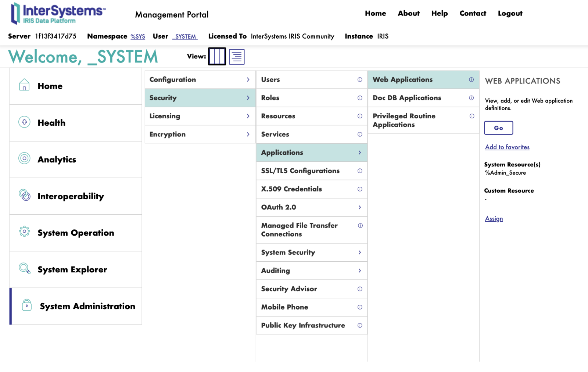Click the Assign custom resource link
588x372 pixels.
point(494,219)
